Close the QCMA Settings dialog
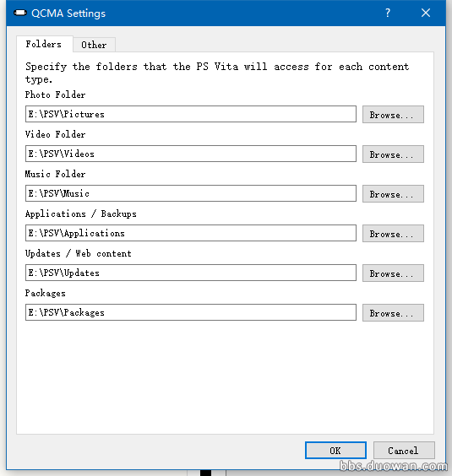Screen dimensions: 452x476 coord(426,13)
